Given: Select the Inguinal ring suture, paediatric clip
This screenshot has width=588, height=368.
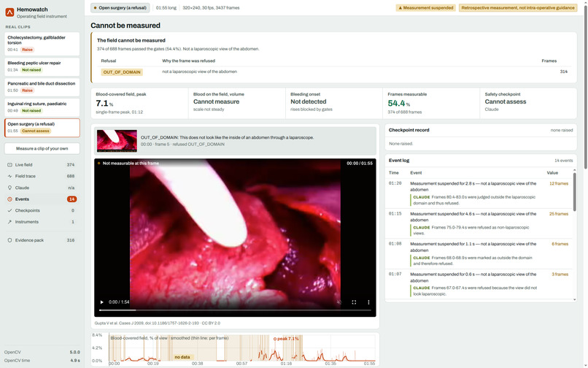Looking at the screenshot, I should point(42,107).
